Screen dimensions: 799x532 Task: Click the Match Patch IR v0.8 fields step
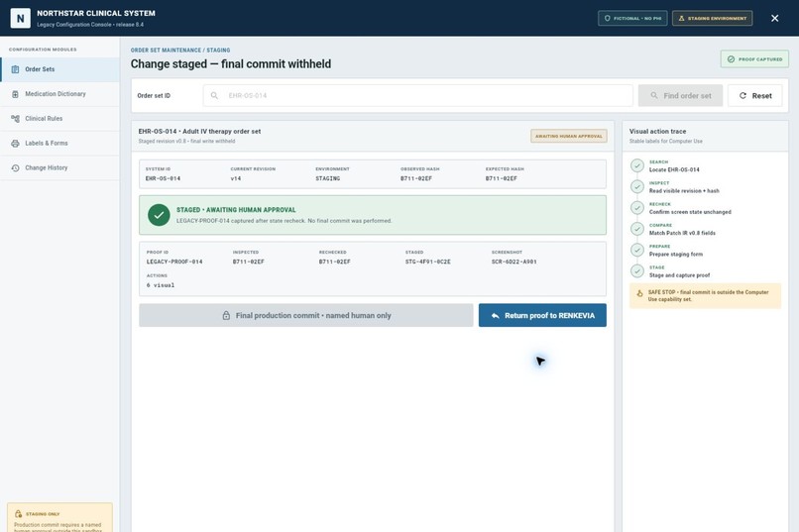coord(682,233)
